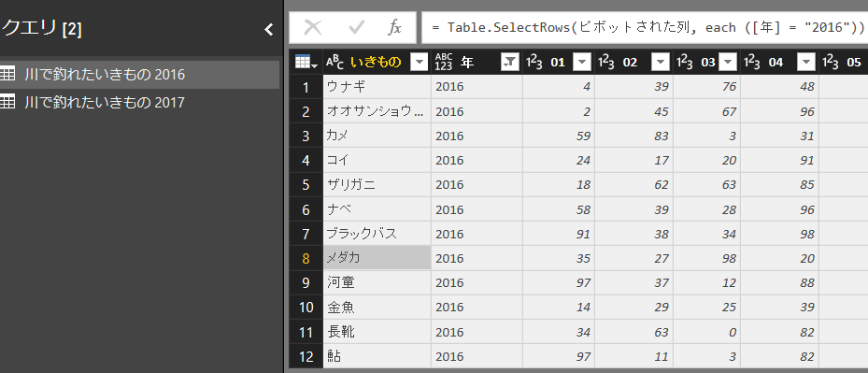
Task: Select the いきもの column header
Action: coord(377,63)
